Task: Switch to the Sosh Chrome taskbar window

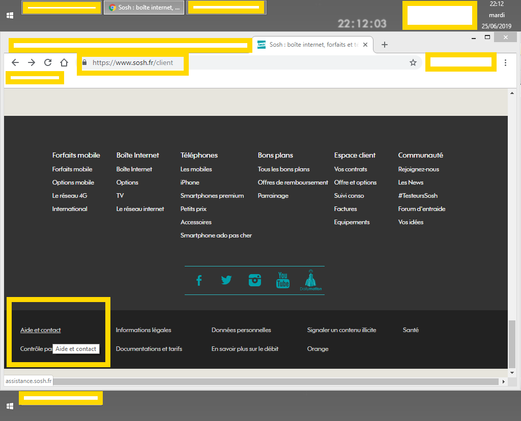Action: [x=144, y=8]
